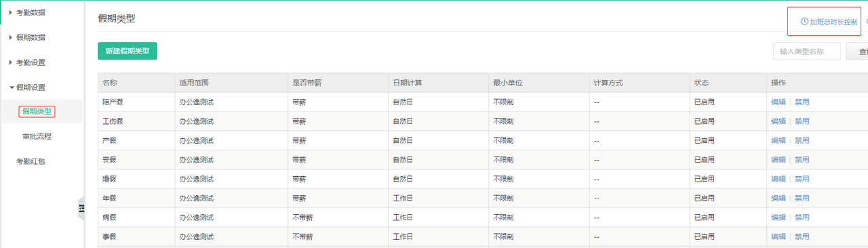
Task: Click the 是否带薪 column header
Action: 307,83
